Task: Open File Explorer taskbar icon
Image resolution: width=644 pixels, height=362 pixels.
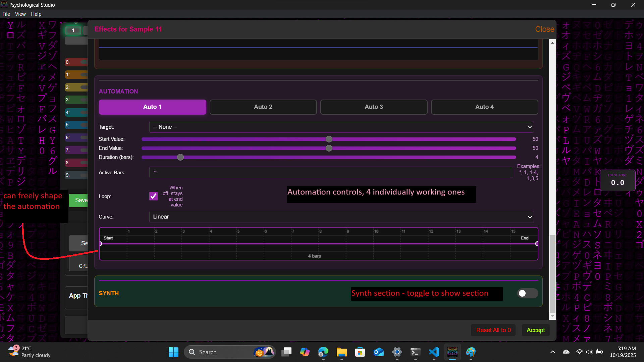Action: coord(341,352)
